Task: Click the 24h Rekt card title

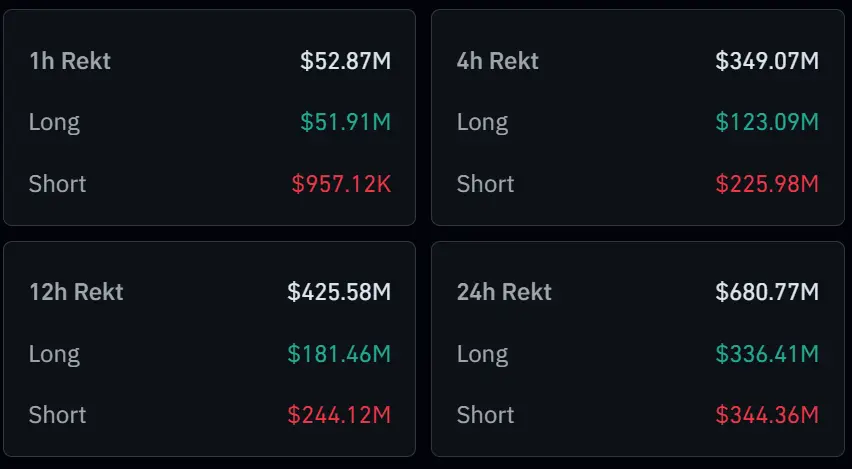Action: 504,292
